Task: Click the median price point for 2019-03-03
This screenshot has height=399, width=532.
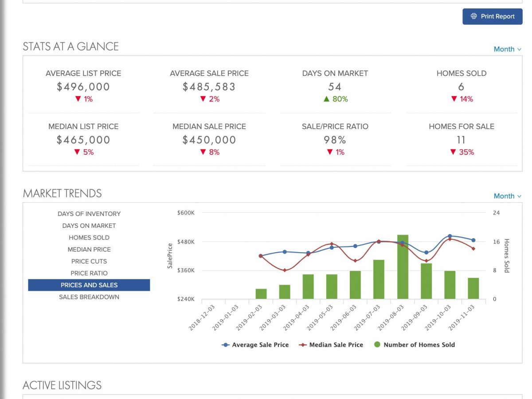Action: (285, 270)
